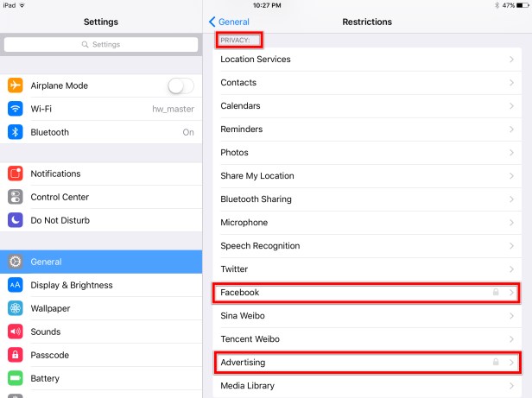Open Control Center via its icon

[16, 197]
